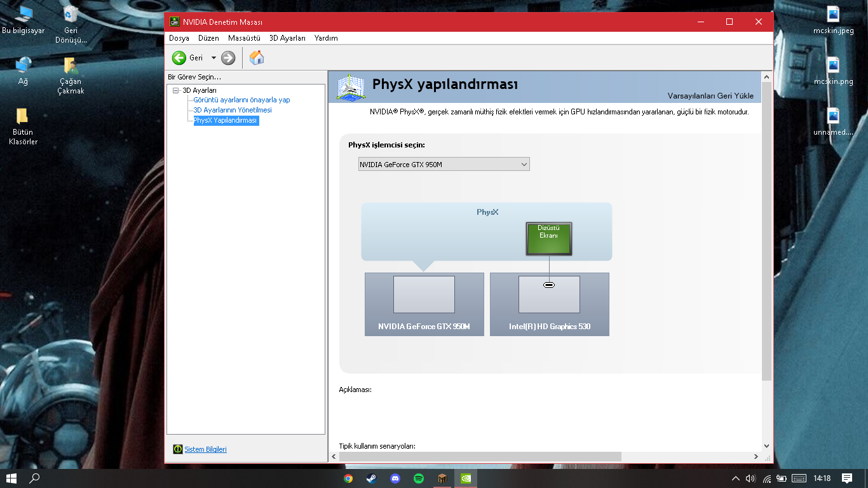The image size is (868, 488).
Task: Close the NVIDIA Denetim Masası window
Action: [759, 22]
